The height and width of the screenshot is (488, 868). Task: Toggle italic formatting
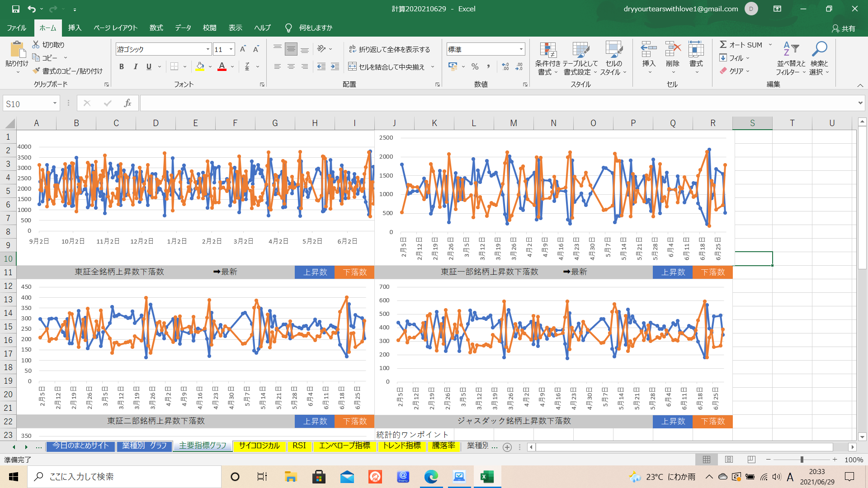(x=135, y=66)
